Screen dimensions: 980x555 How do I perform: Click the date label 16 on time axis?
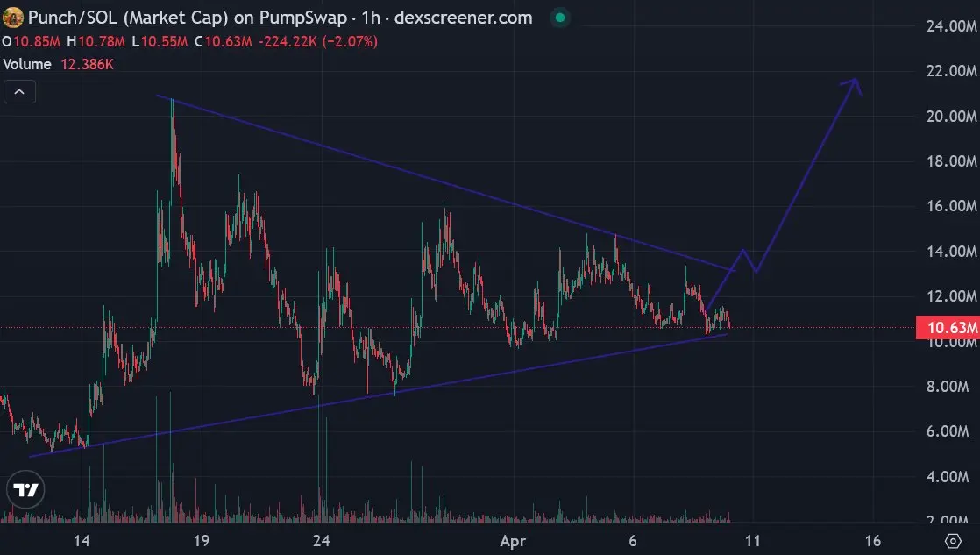coord(872,541)
